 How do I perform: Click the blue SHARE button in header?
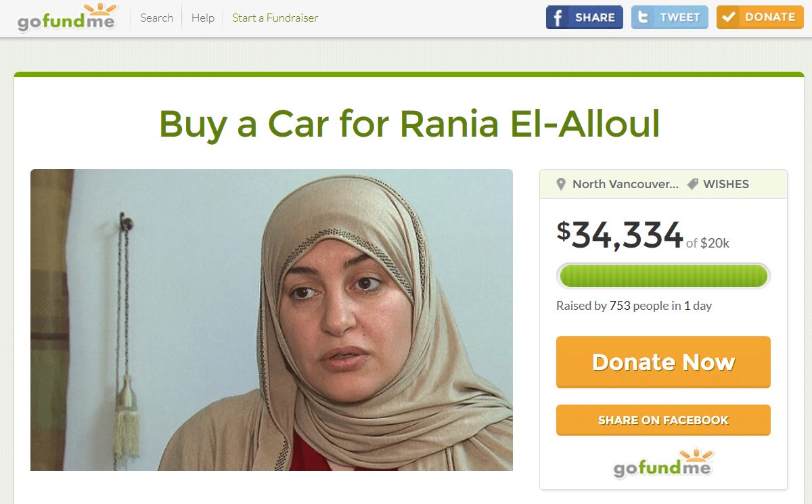coord(585,18)
